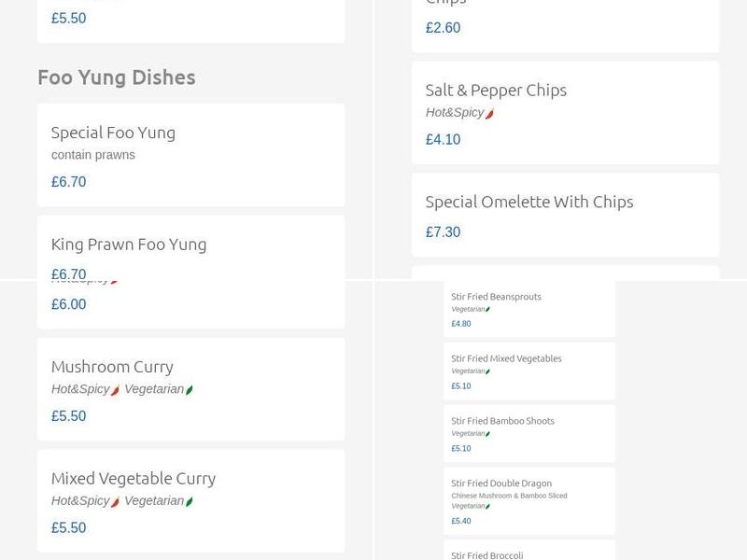Open the Stir Fried Bamboo Shoots item
The image size is (747, 560).
503,420
